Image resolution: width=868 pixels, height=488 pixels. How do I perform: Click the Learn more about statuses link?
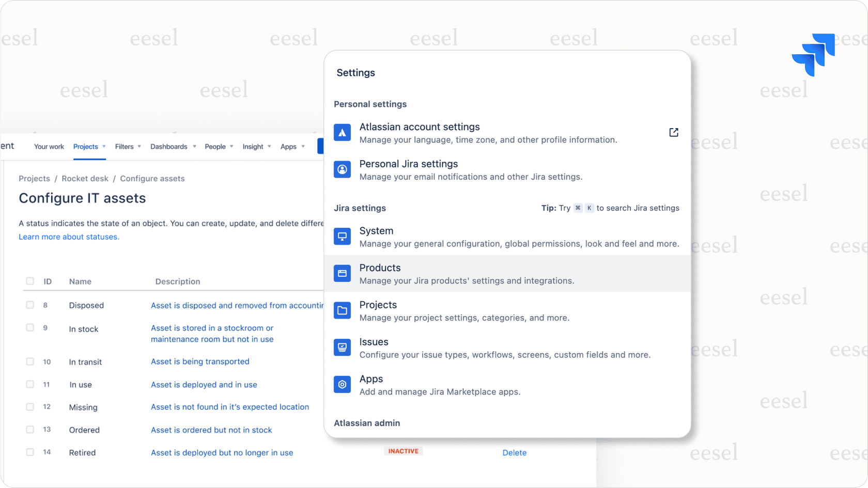(x=69, y=237)
